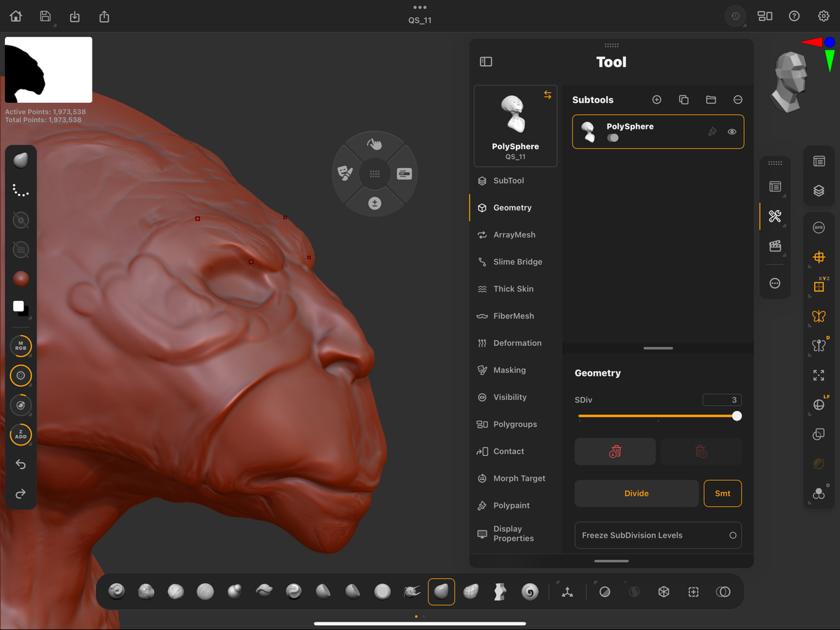840x630 pixels.
Task: Open the Polypaint section of the Tool menu
Action: pyautogui.click(x=513, y=505)
